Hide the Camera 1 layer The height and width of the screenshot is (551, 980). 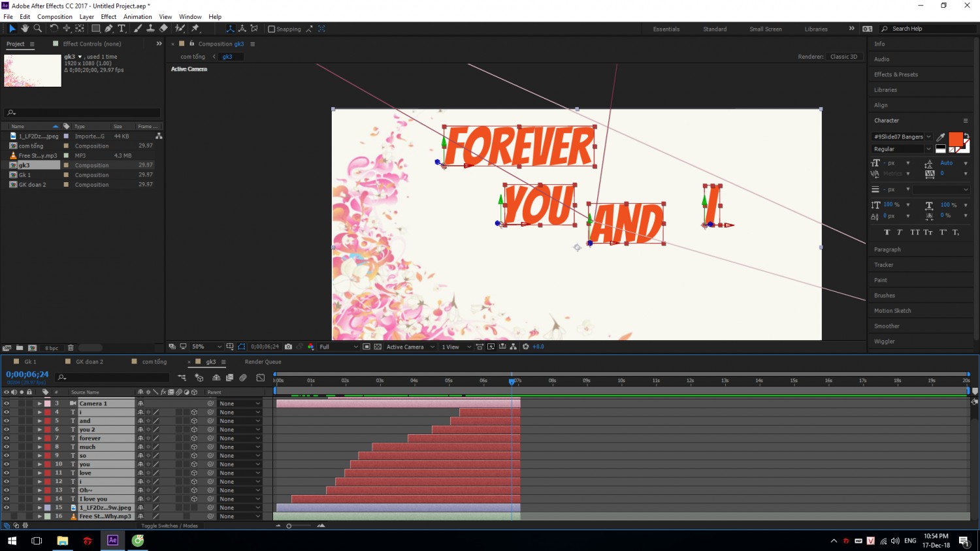[x=7, y=403]
